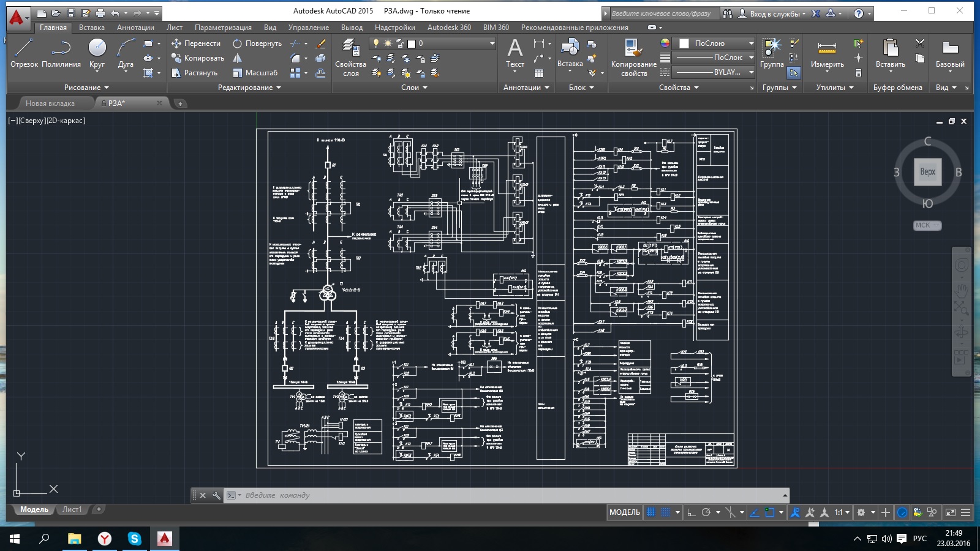Open the application menu A button
This screenshot has height=551, width=980.
[18, 18]
